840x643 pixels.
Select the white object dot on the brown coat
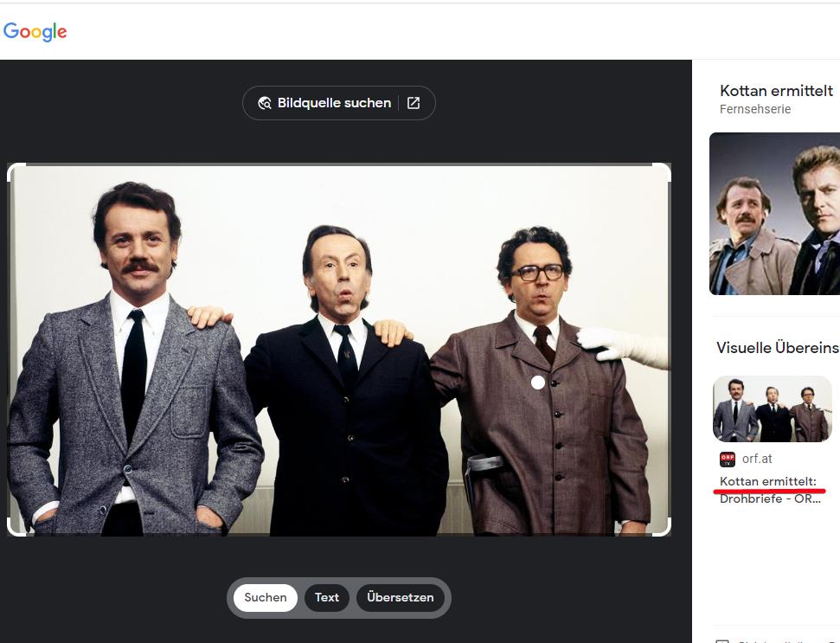tap(538, 382)
